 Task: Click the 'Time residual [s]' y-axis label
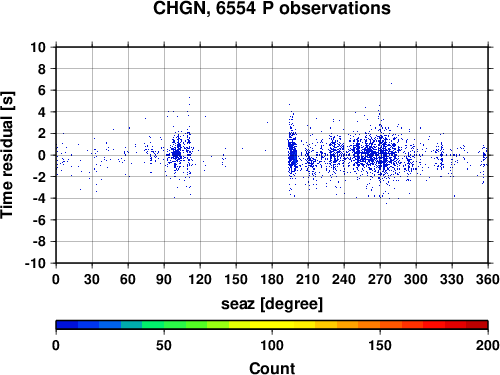(7, 155)
